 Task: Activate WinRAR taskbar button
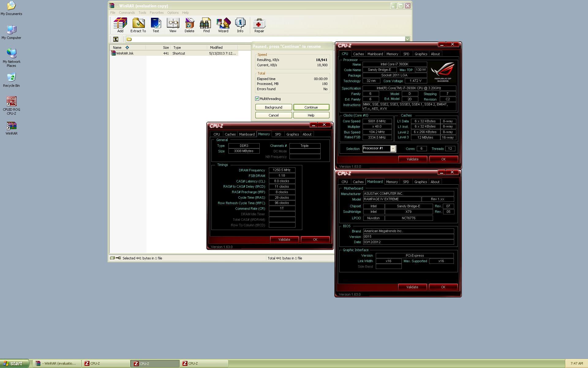(57, 363)
